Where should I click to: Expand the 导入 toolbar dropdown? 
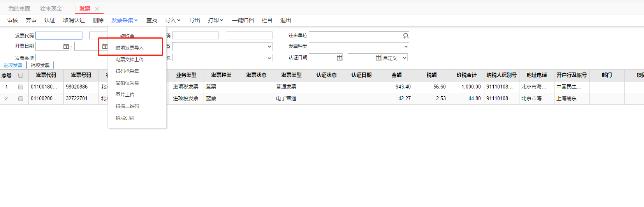(x=172, y=20)
